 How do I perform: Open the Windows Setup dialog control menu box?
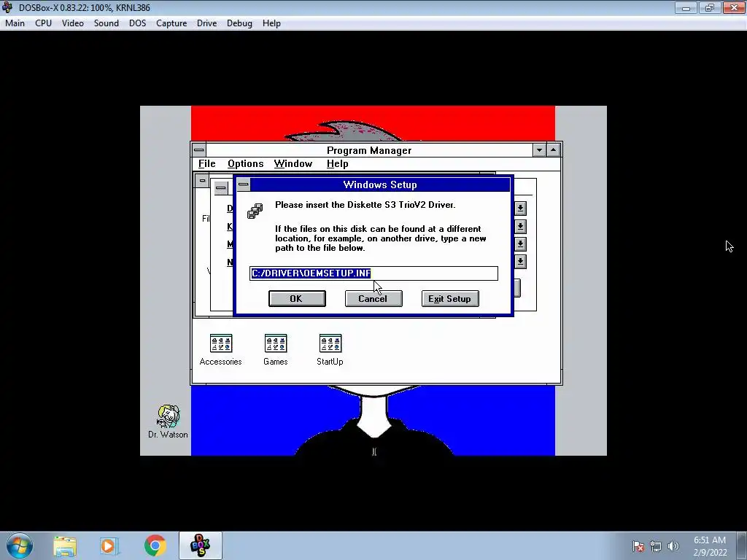coord(244,184)
